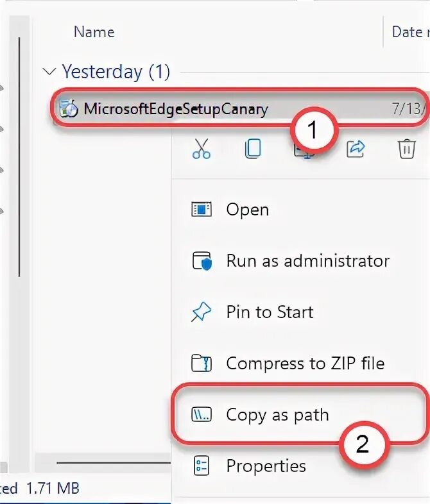
Task: Select Open from context menu
Action: (x=247, y=210)
